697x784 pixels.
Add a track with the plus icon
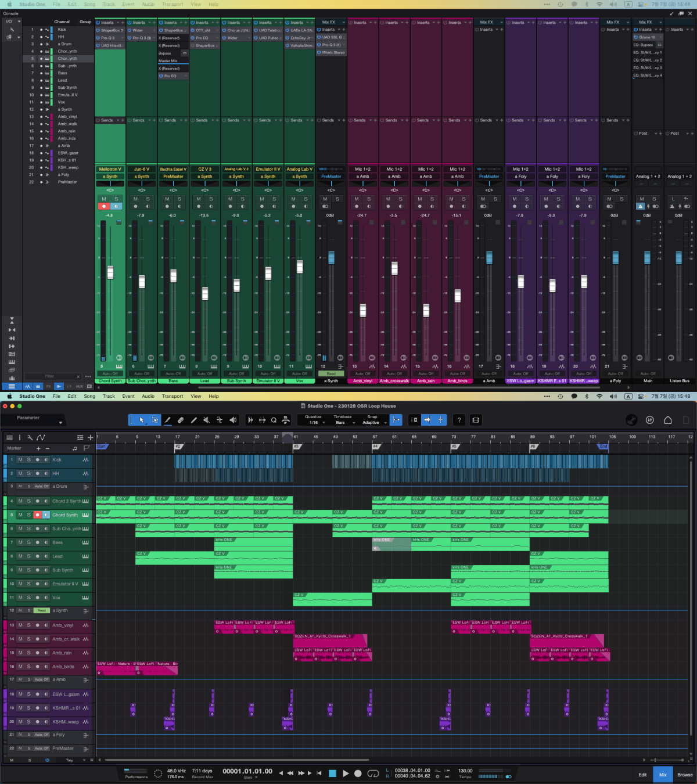tap(90, 437)
